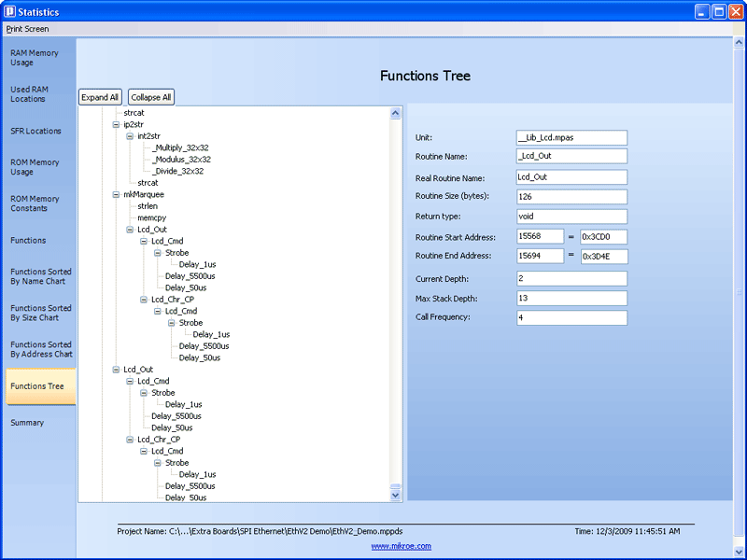Click tree scrollbar up arrow
This screenshot has width=747, height=560.
click(395, 113)
